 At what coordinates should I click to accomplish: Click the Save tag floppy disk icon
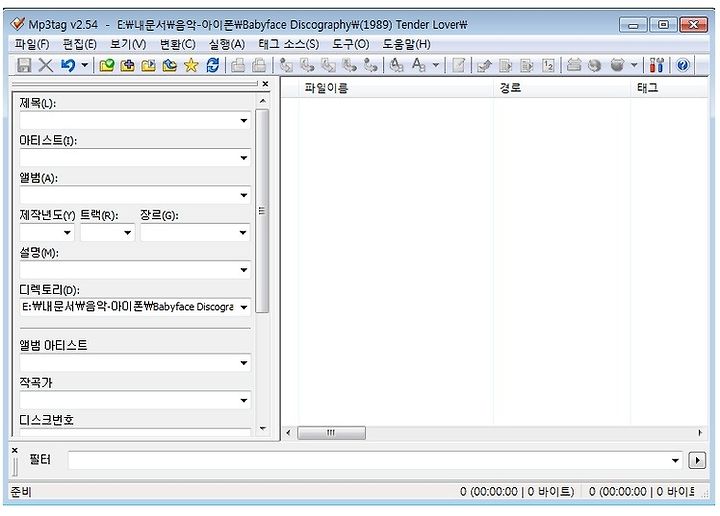pyautogui.click(x=24, y=65)
